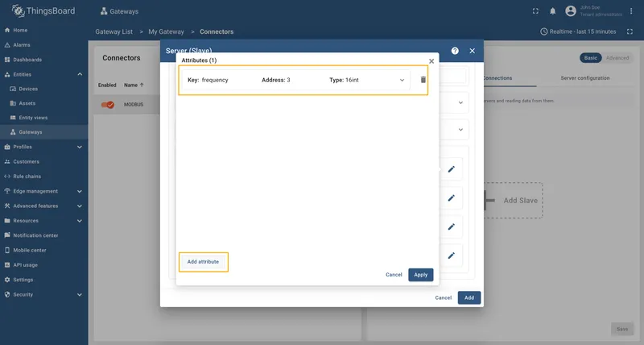The width and height of the screenshot is (644, 345).
Task: Collapse the Entities sidebar section
Action: [x=80, y=74]
